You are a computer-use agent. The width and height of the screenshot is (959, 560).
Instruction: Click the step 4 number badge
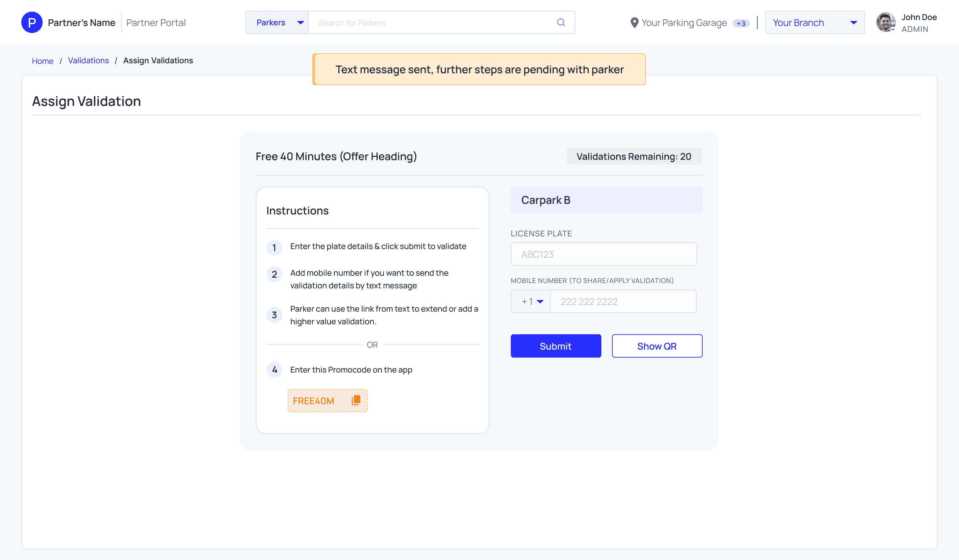pyautogui.click(x=274, y=370)
